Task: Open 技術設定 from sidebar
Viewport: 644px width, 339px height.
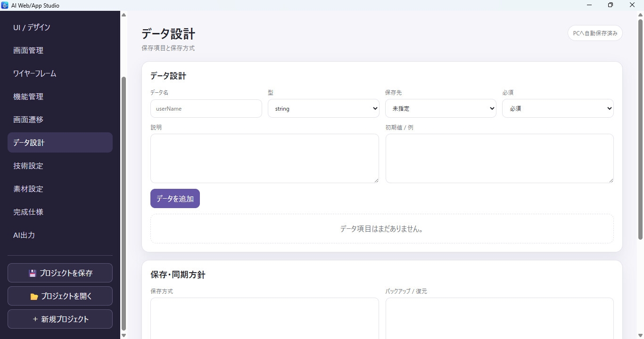Action: [x=60, y=166]
